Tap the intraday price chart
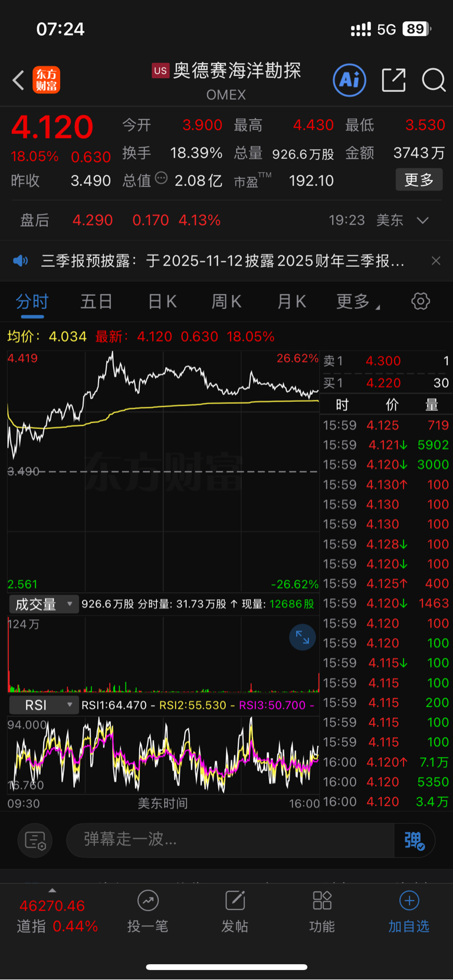 click(163, 471)
